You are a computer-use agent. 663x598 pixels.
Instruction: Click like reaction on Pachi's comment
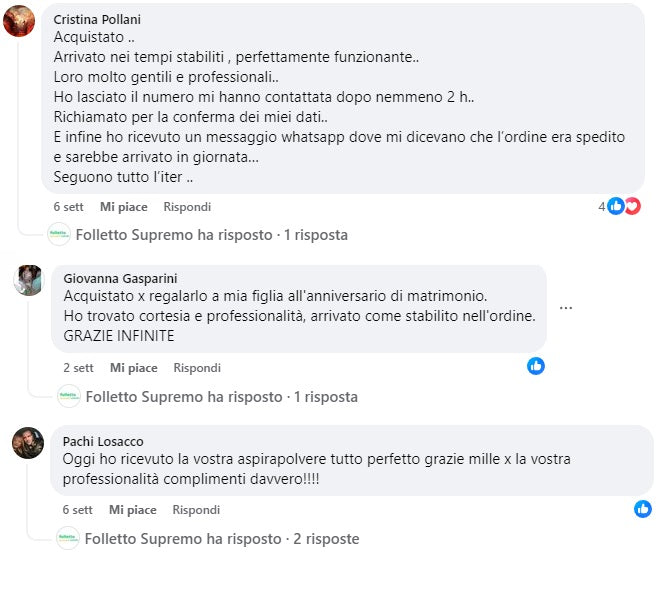click(643, 509)
